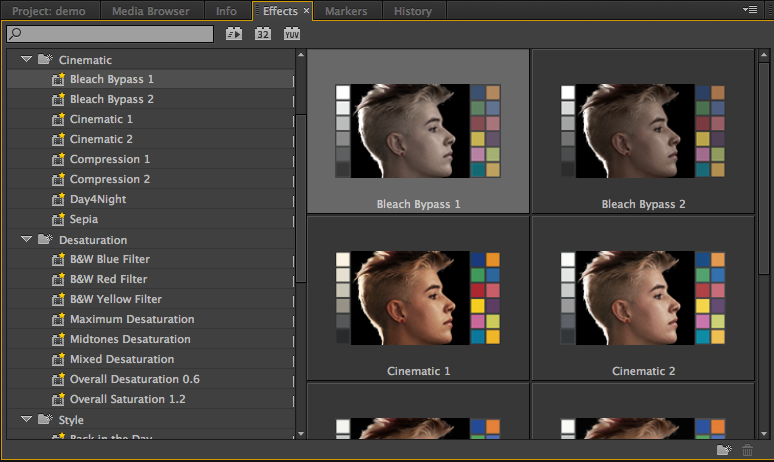Toggle the Accelerated Effects filter button
774x462 pixels.
tap(234, 34)
